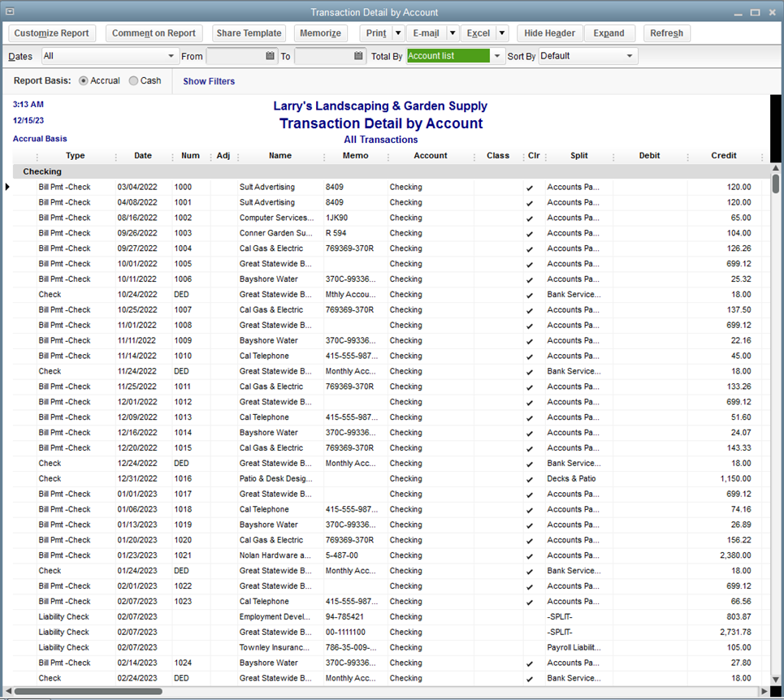Click the Account column header
Image resolution: width=784 pixels, height=700 pixels.
pos(431,155)
